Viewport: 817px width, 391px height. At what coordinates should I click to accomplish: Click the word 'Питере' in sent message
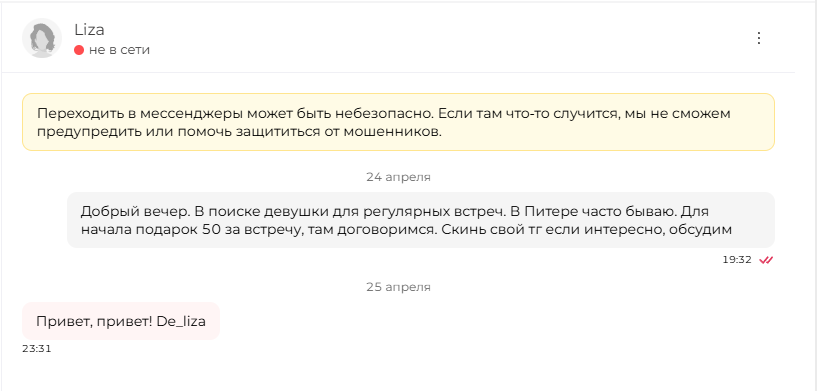(545, 212)
